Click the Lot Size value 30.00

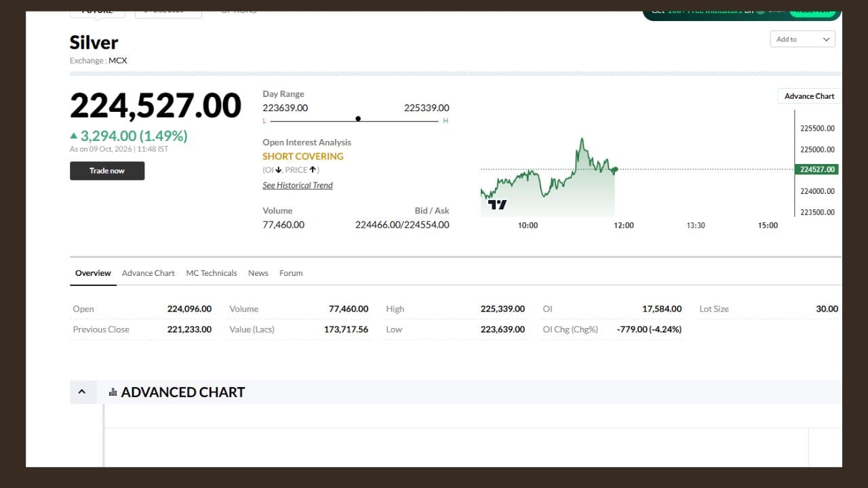(x=827, y=309)
